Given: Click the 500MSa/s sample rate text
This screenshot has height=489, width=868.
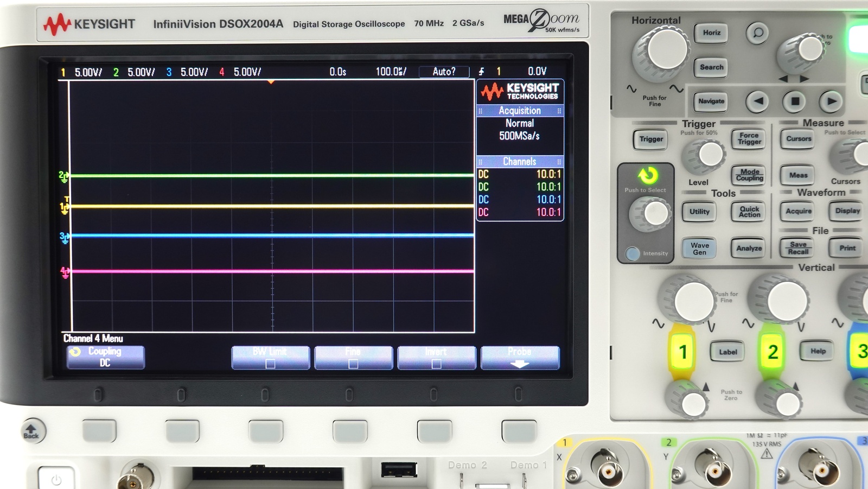Looking at the screenshot, I should [x=519, y=136].
